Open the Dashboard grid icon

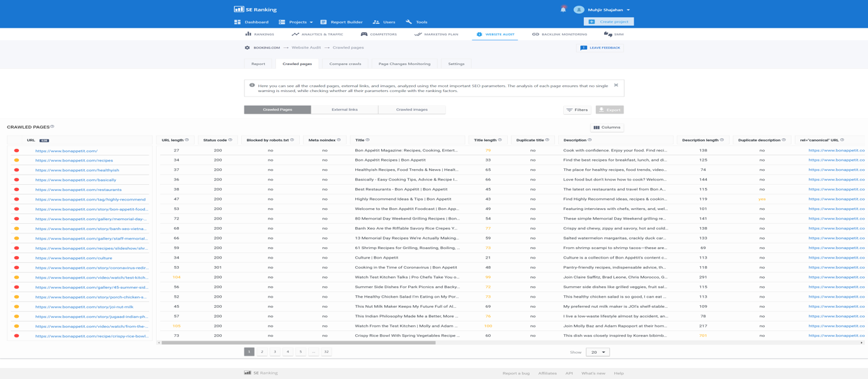coord(237,22)
